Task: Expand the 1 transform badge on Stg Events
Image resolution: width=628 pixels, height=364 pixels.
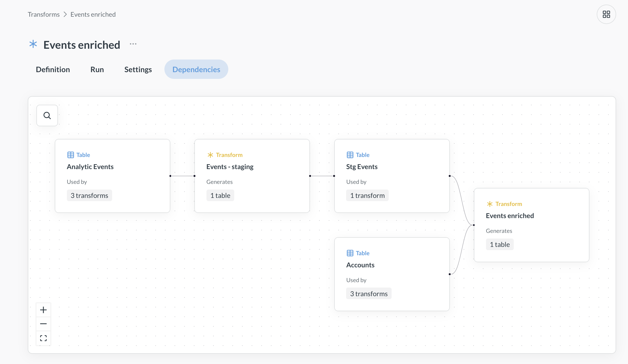Action: 367,195
